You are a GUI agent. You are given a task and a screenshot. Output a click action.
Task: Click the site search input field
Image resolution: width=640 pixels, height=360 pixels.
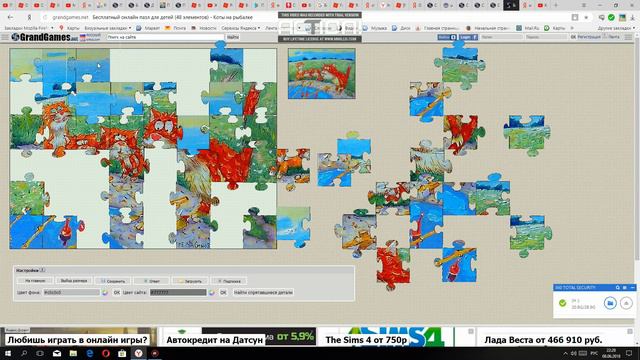(x=165, y=37)
